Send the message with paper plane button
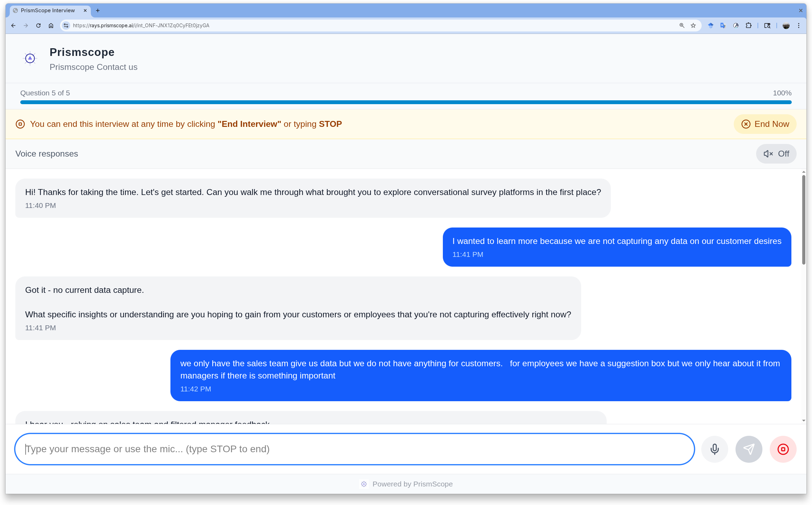Image resolution: width=812 pixels, height=505 pixels. tap(749, 449)
